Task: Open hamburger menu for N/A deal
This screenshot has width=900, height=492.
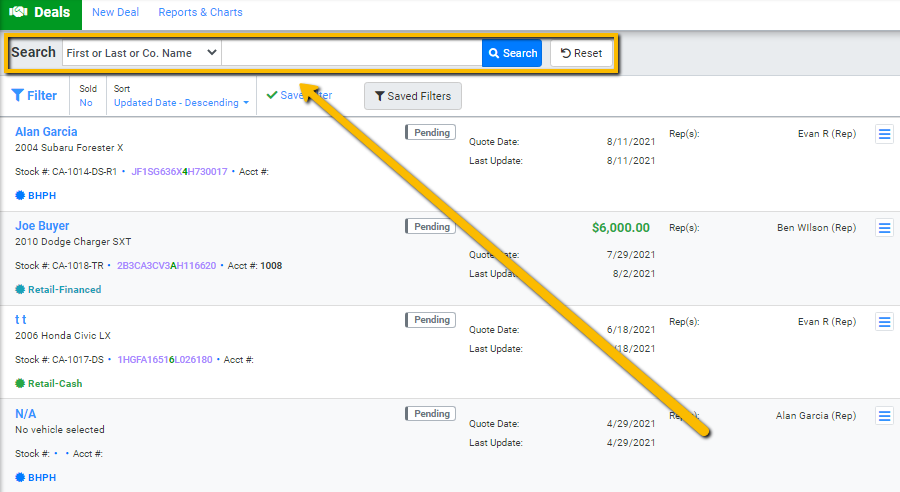Action: (x=884, y=416)
